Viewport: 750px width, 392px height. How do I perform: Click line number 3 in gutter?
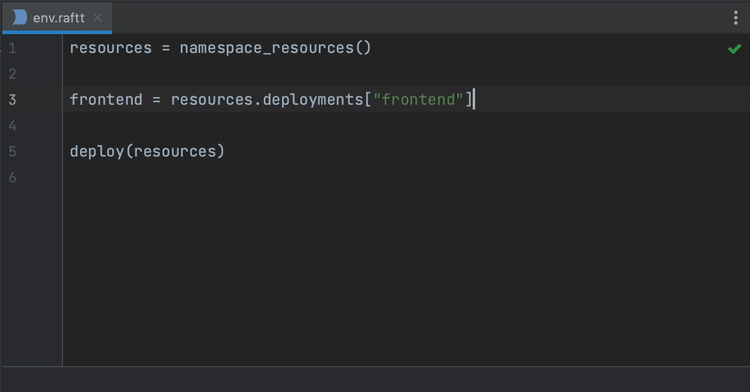[12, 100]
